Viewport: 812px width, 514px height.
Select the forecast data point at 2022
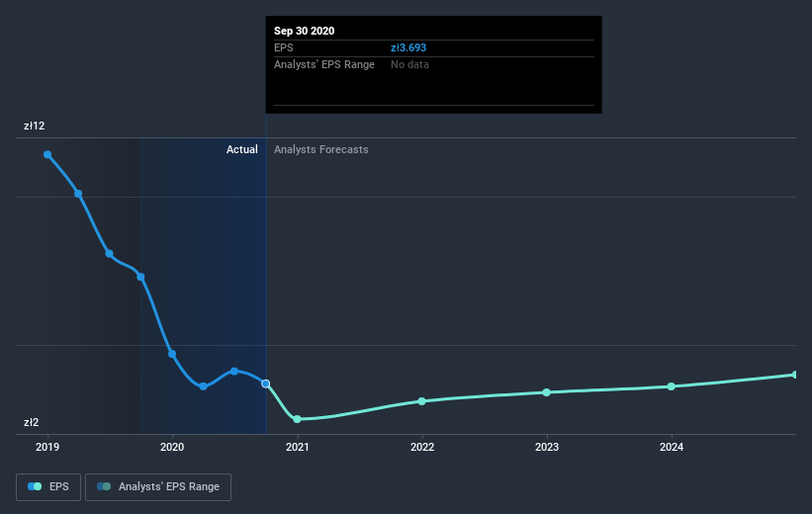click(421, 401)
